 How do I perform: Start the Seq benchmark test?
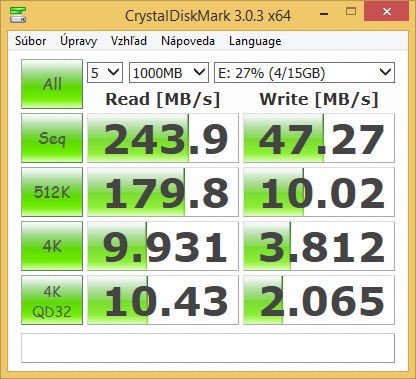[x=52, y=138]
